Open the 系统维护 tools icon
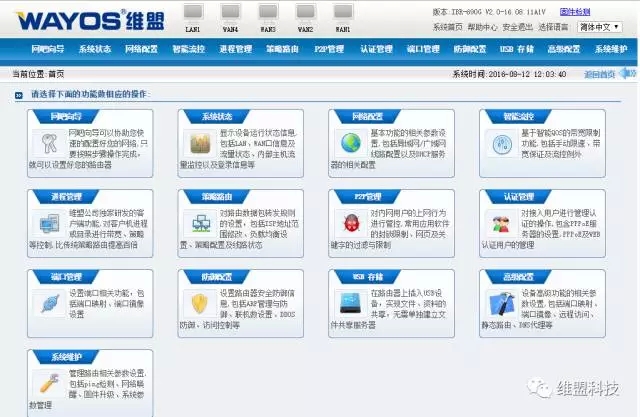Viewport: 640px width, 417px height. click(48, 382)
